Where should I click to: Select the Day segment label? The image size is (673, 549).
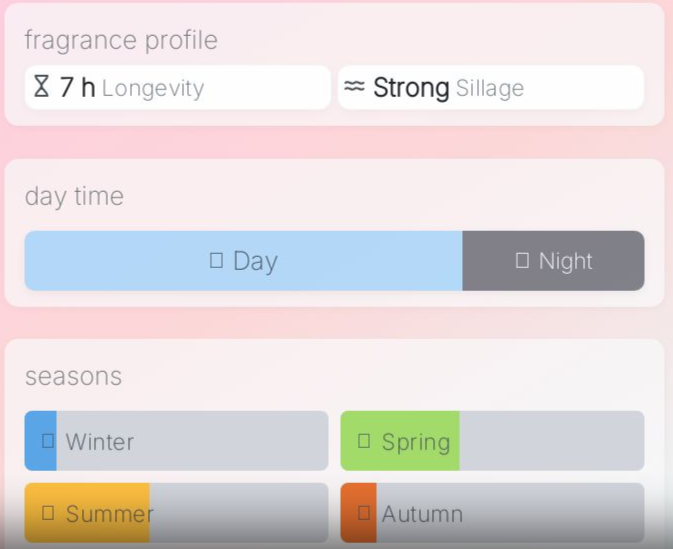(255, 261)
